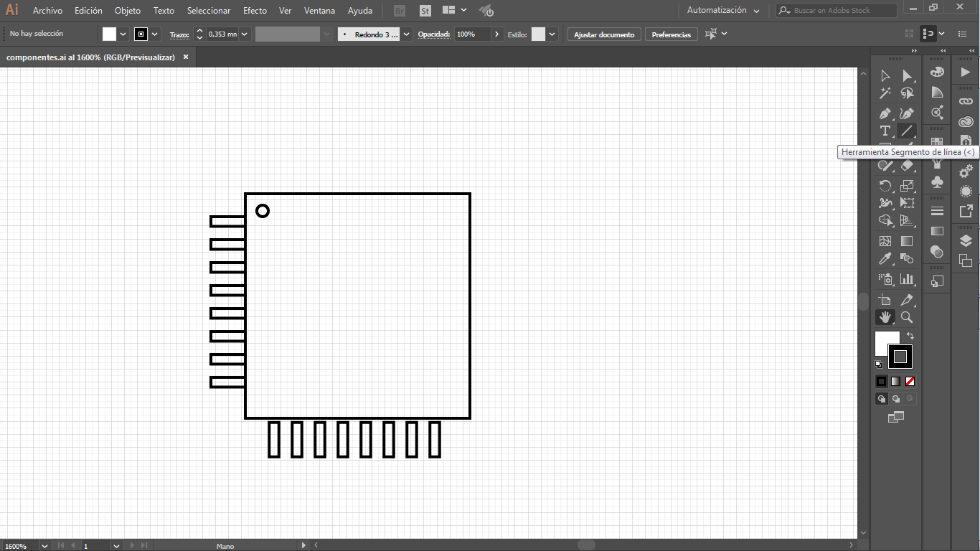Image resolution: width=980 pixels, height=551 pixels.
Task: Open the Archivo menu
Action: [47, 11]
